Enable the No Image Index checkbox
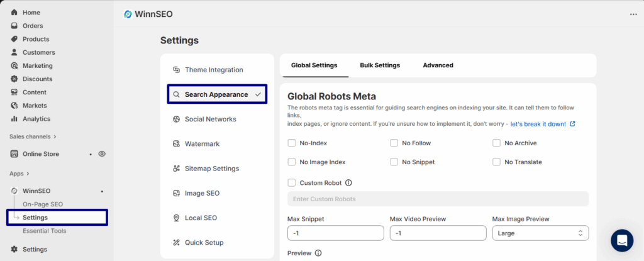Viewport: 644px width, 261px height. click(x=292, y=162)
